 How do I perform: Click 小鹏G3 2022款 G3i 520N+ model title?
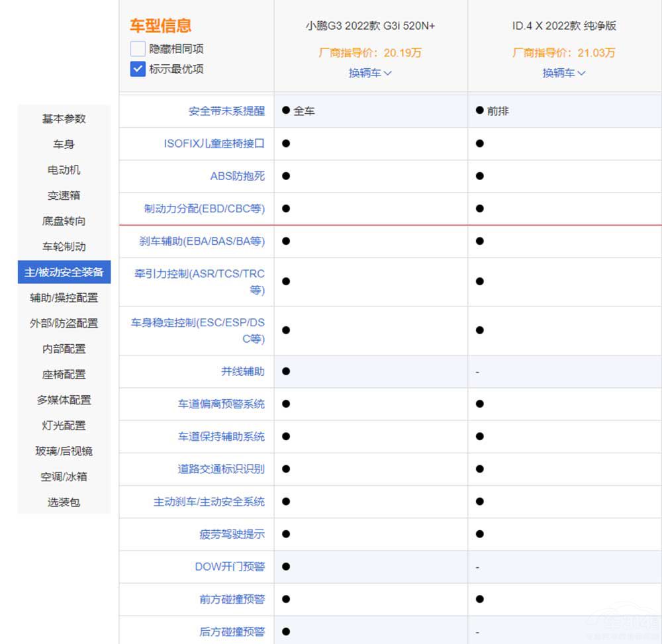click(370, 26)
